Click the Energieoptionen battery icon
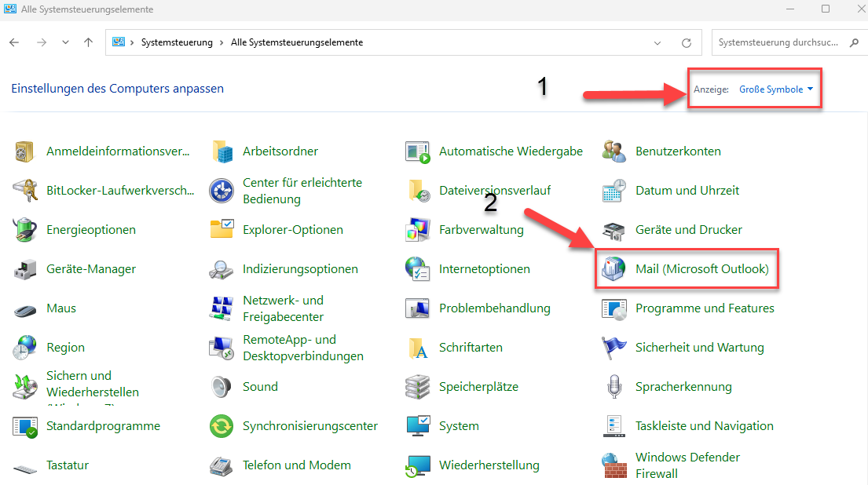The width and height of the screenshot is (868, 485). click(25, 230)
